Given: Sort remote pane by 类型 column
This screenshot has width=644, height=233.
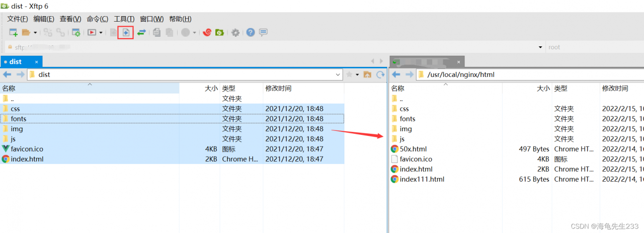Looking at the screenshot, I should pos(576,88).
